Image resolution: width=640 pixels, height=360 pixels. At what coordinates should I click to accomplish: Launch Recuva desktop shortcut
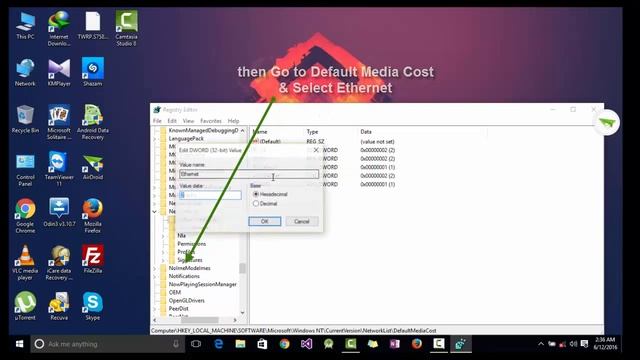click(x=59, y=307)
